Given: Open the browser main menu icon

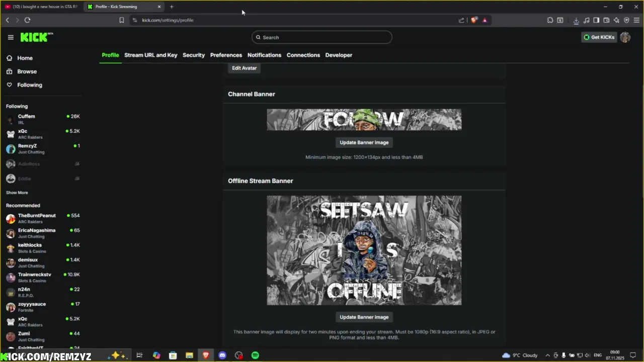Looking at the screenshot, I should [636, 20].
